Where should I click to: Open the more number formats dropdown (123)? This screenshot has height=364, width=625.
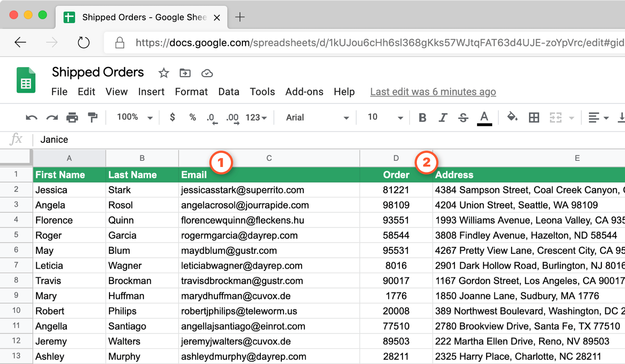pyautogui.click(x=256, y=117)
